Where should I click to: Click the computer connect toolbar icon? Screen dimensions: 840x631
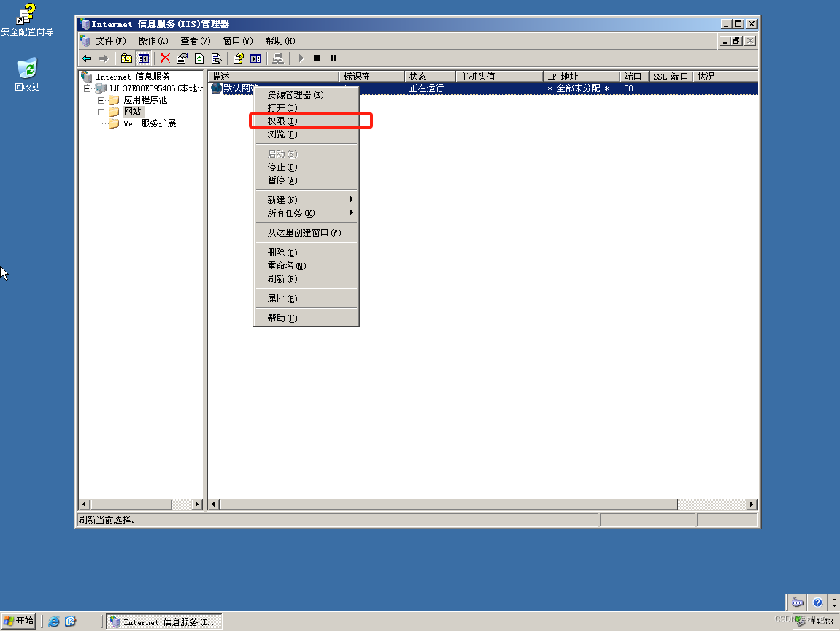point(277,58)
